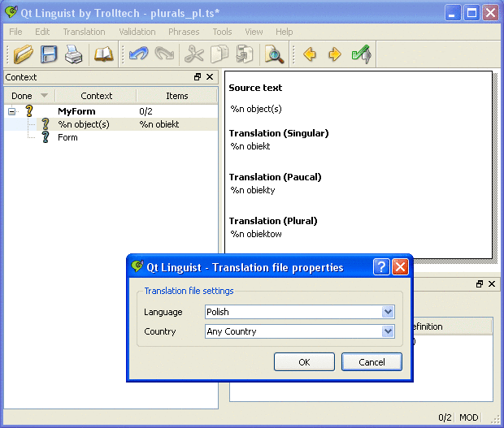Open Find with the magnifier icon
The width and height of the screenshot is (504, 428).
[274, 54]
